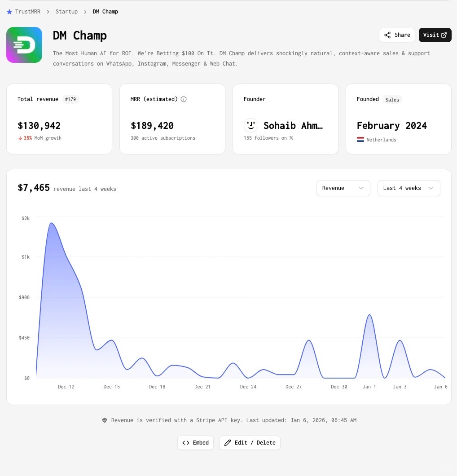Click the verified shield icon

click(x=105, y=420)
